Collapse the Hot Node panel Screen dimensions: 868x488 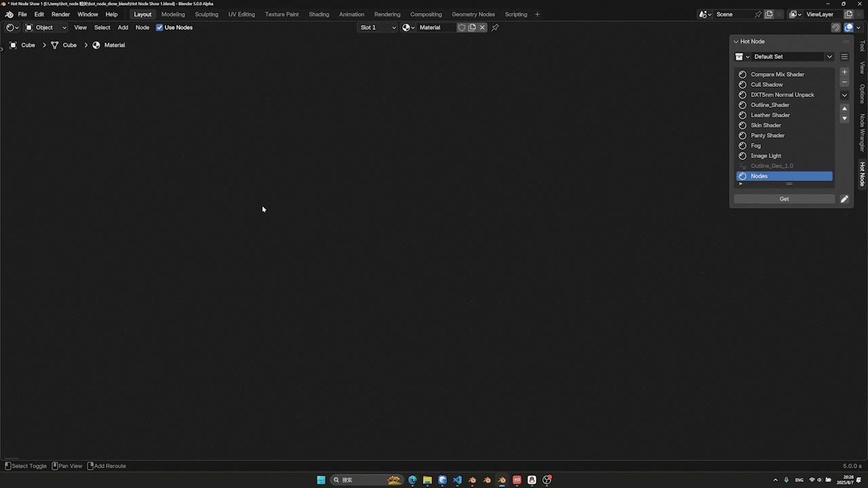736,41
